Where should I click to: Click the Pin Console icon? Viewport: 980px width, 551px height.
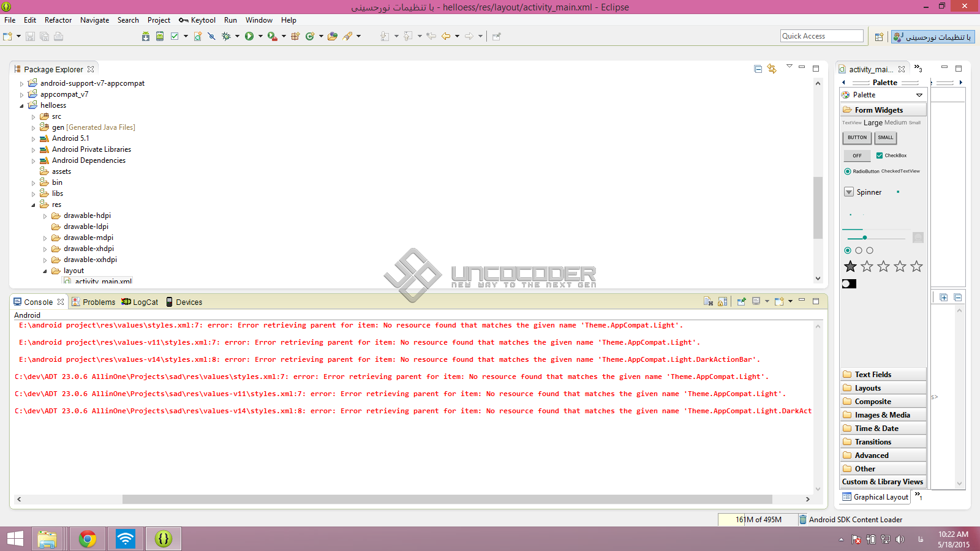[741, 301]
